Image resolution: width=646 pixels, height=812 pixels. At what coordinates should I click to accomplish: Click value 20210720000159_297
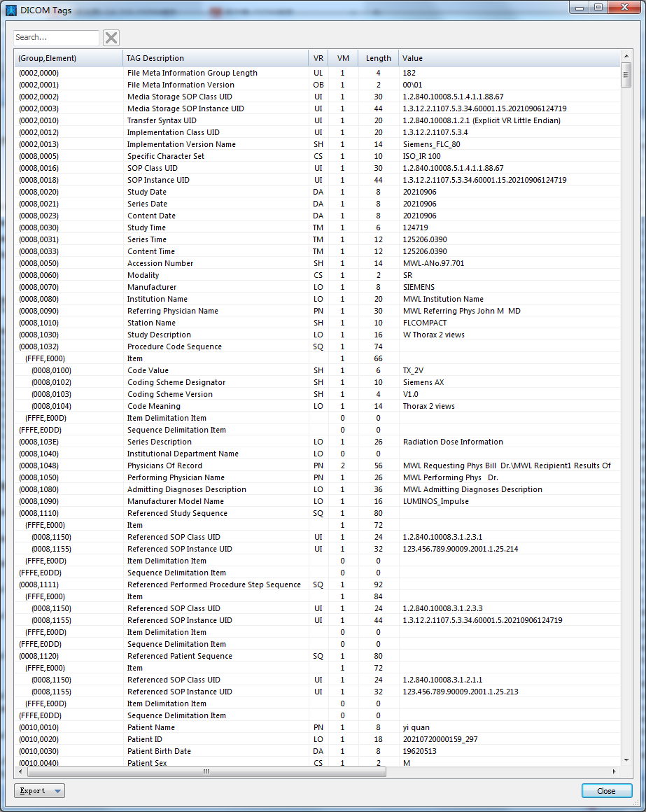coord(440,740)
